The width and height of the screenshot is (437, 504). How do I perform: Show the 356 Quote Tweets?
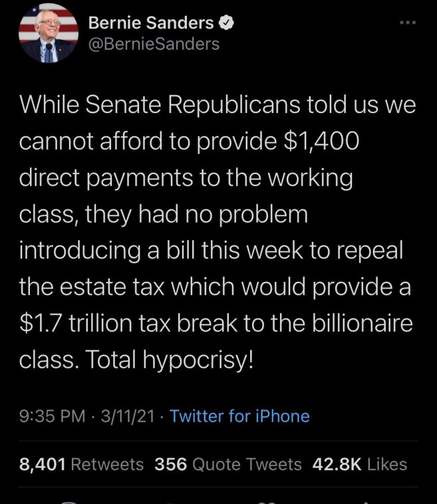point(227,464)
